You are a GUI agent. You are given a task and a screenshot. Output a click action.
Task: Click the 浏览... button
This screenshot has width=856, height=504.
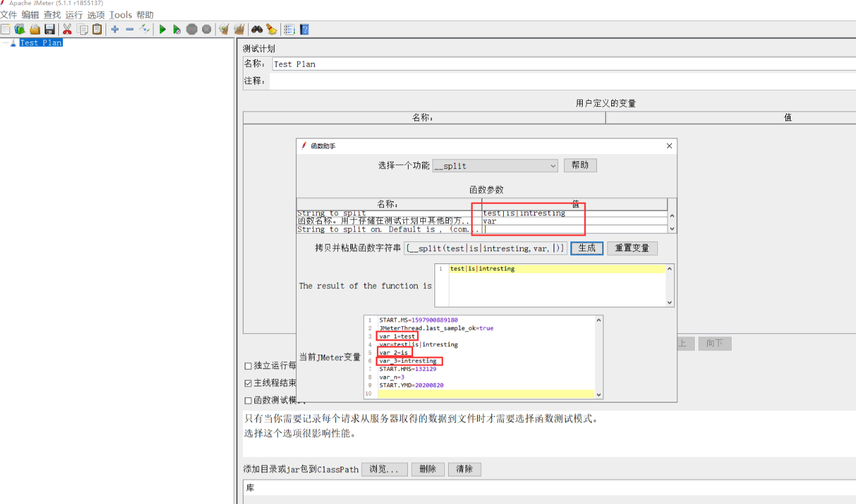click(385, 469)
